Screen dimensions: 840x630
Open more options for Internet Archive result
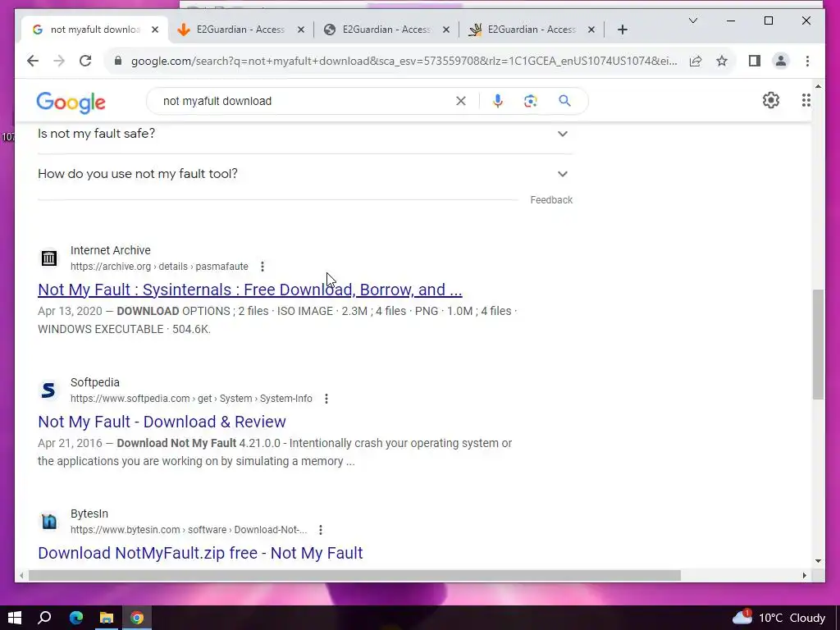(262, 267)
